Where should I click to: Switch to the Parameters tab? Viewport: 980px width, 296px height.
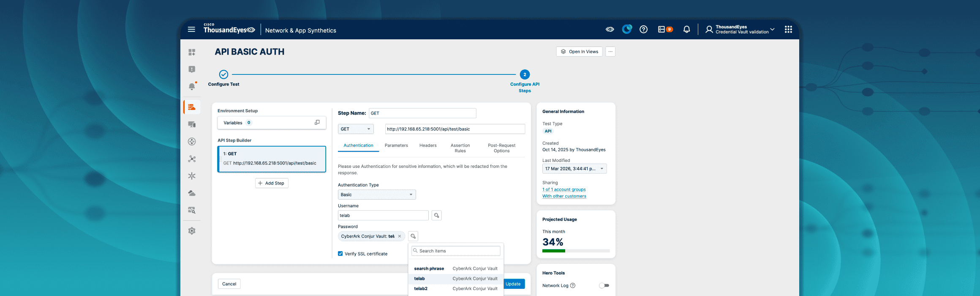(x=396, y=145)
